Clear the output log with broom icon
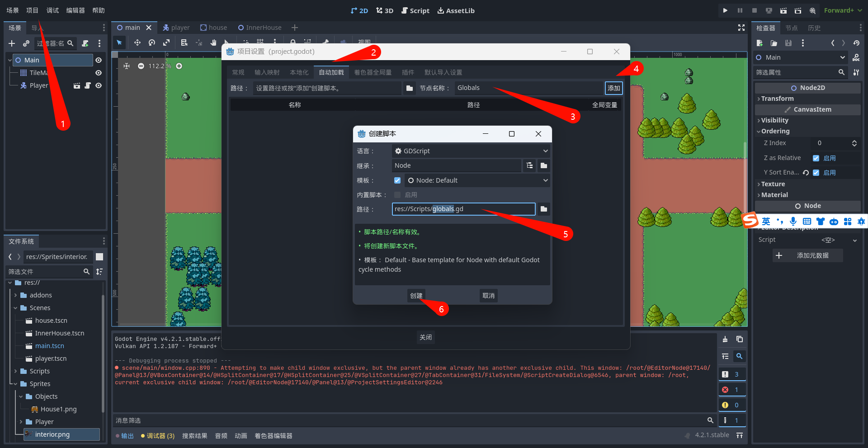 [x=725, y=339]
